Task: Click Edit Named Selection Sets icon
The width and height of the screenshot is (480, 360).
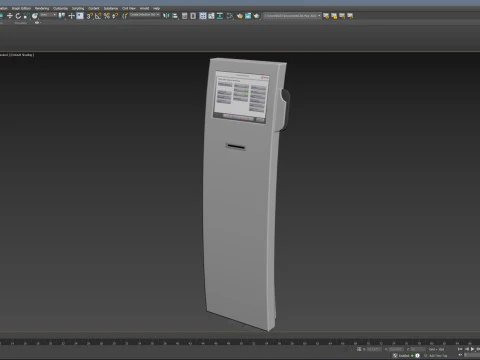Action: [124, 16]
